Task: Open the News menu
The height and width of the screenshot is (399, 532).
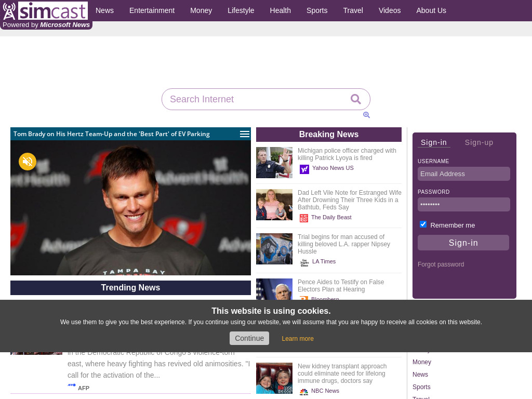Action: (x=104, y=10)
